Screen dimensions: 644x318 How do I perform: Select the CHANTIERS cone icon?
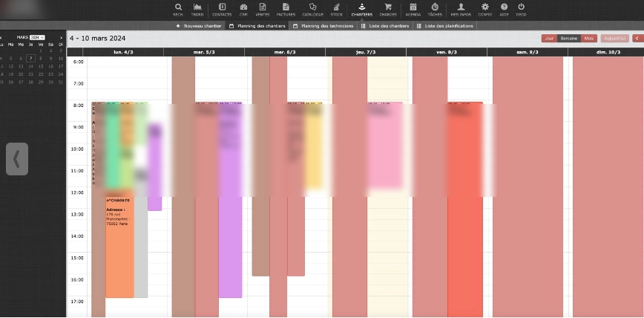[362, 10]
